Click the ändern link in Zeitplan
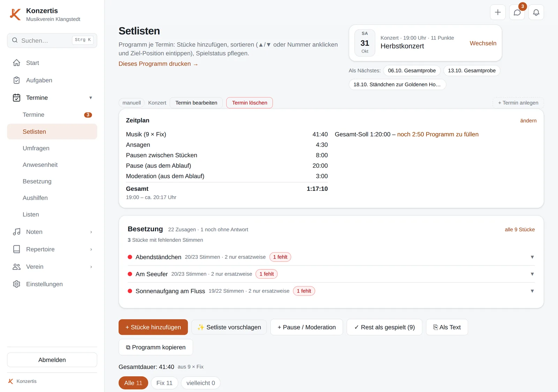This screenshot has height=392, width=558. pos(528,121)
